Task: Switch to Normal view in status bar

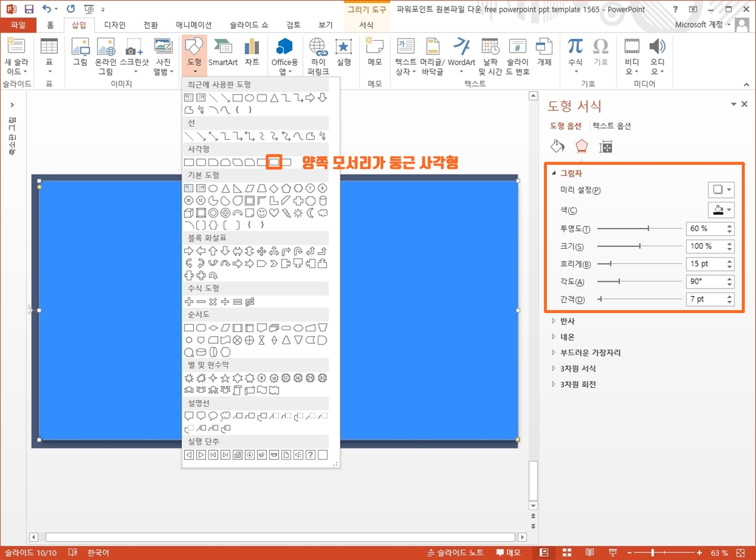Action: 544,553
